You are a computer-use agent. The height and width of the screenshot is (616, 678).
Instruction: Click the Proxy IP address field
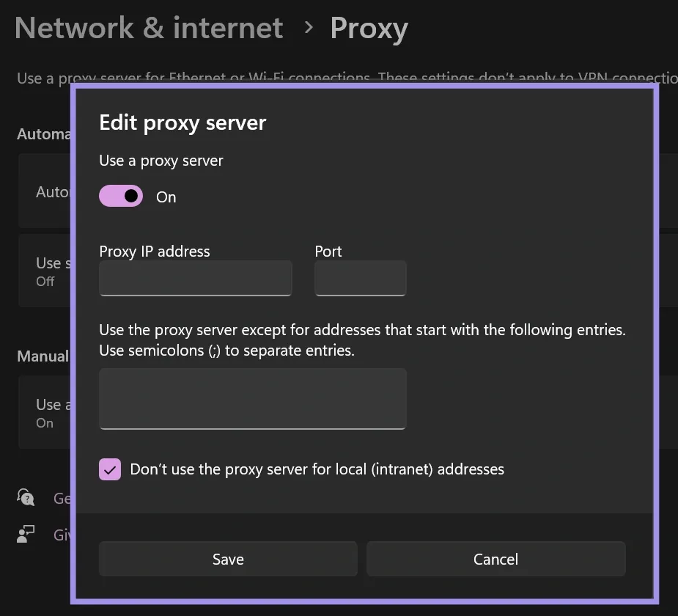195,278
